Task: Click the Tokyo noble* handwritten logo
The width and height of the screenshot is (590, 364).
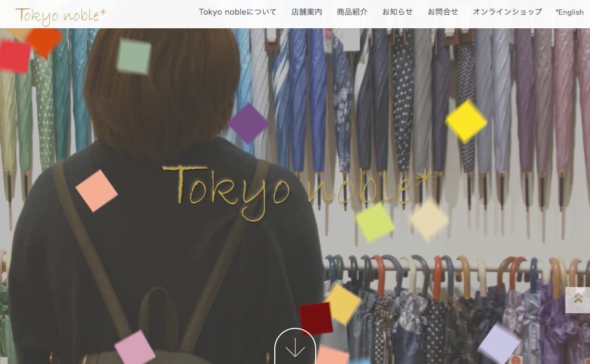Action: (59, 15)
